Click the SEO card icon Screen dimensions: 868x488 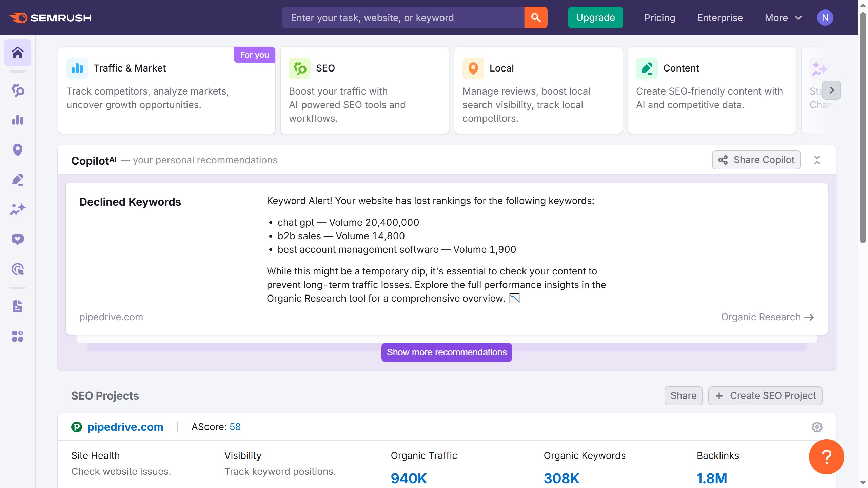coord(300,68)
